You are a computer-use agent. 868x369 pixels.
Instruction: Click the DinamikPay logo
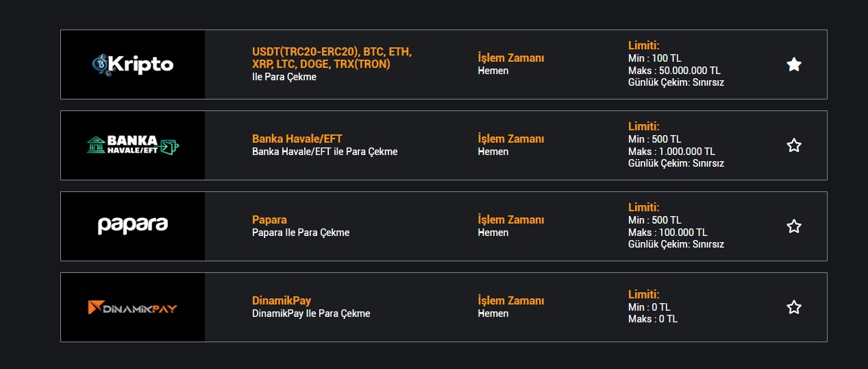coord(133,307)
